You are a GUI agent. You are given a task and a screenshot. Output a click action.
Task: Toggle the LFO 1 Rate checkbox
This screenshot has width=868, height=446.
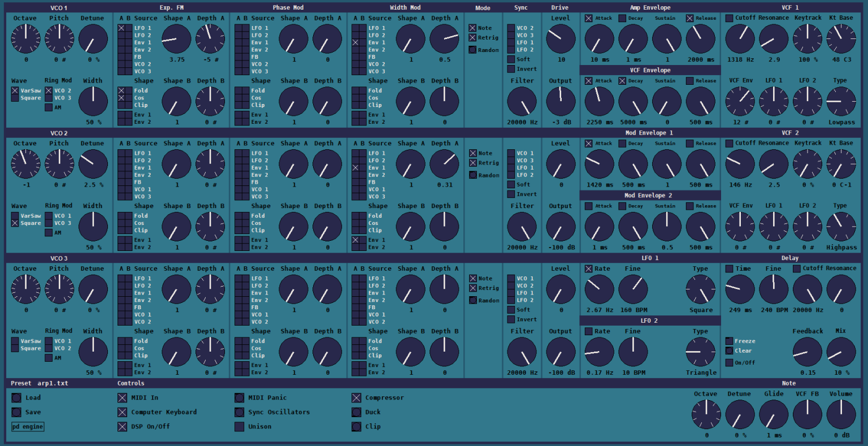(589, 269)
